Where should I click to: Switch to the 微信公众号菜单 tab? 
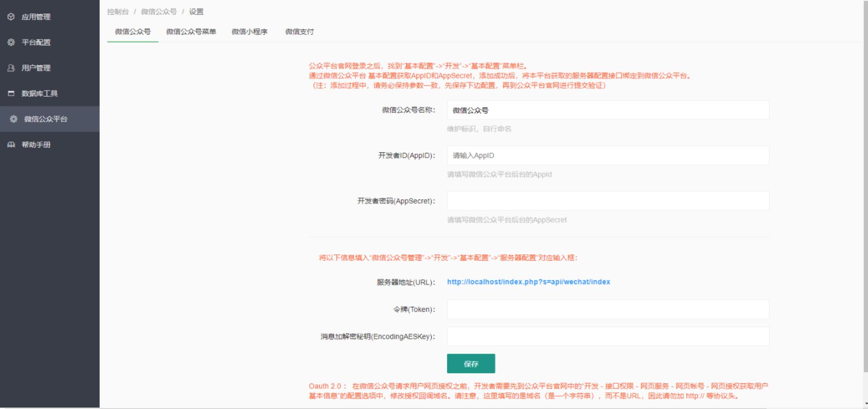(x=191, y=32)
